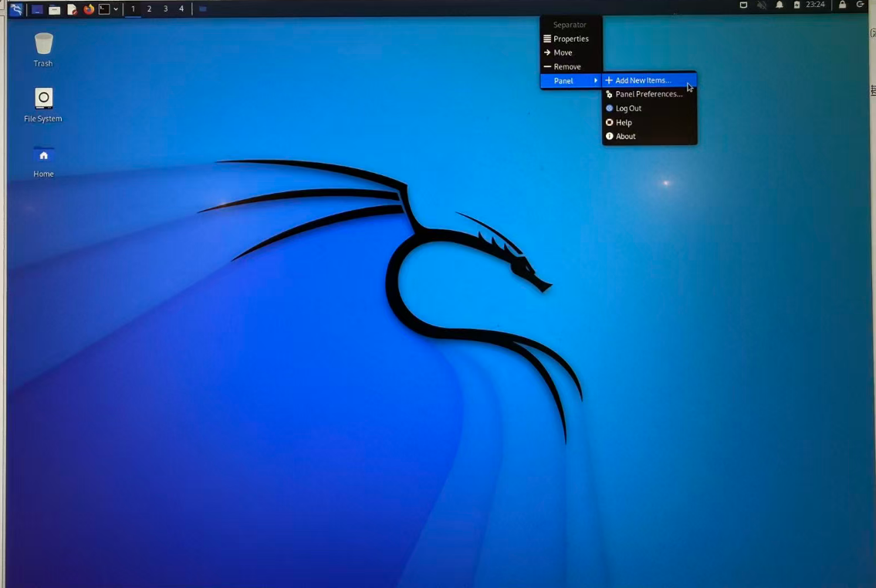Choose Remove in the context menu
The image size is (876, 588).
point(571,66)
